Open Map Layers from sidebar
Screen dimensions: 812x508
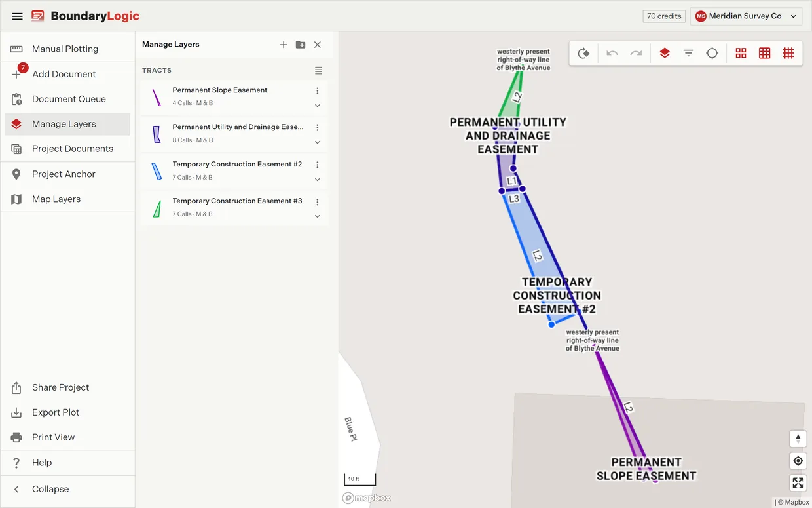pos(67,199)
